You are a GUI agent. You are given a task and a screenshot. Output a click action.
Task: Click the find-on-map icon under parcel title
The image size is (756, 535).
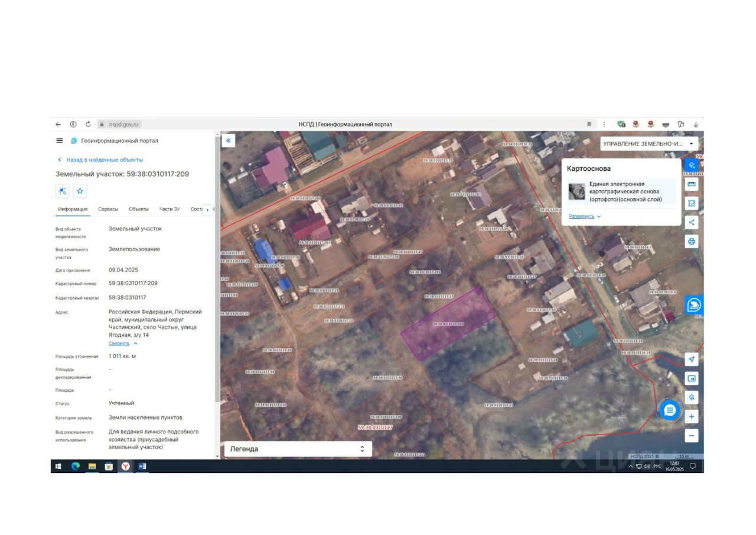(62, 191)
